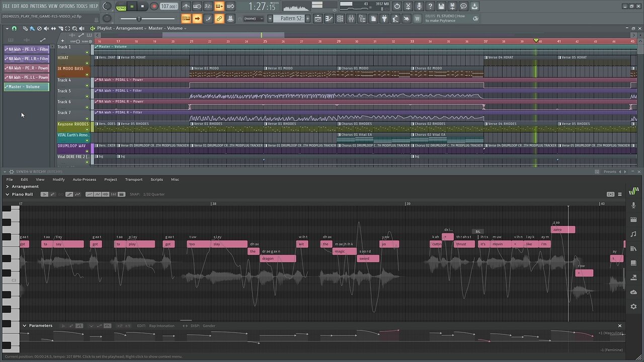Image resolution: width=644 pixels, height=362 pixels.
Task: Open Synth-V microphone side panel icon
Action: pos(633,205)
